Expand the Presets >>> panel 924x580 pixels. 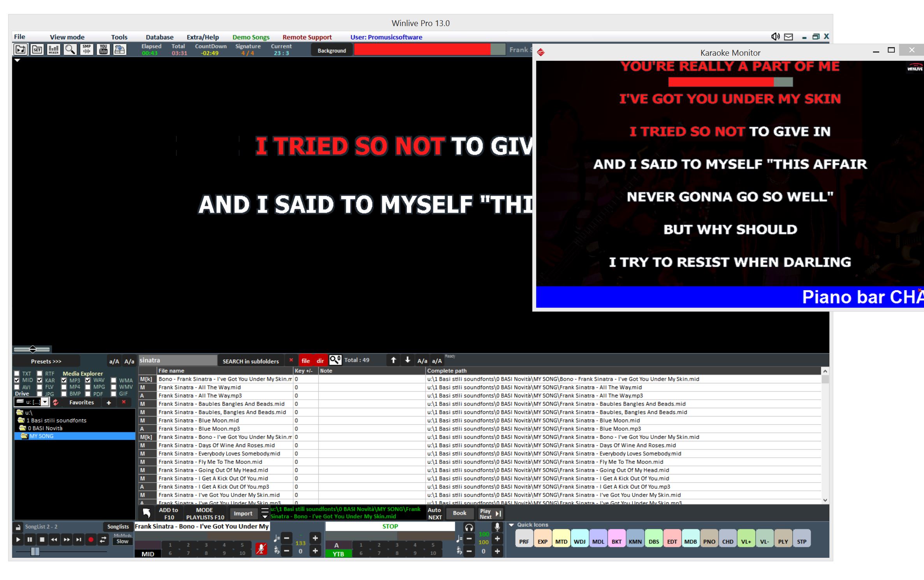[x=46, y=361]
